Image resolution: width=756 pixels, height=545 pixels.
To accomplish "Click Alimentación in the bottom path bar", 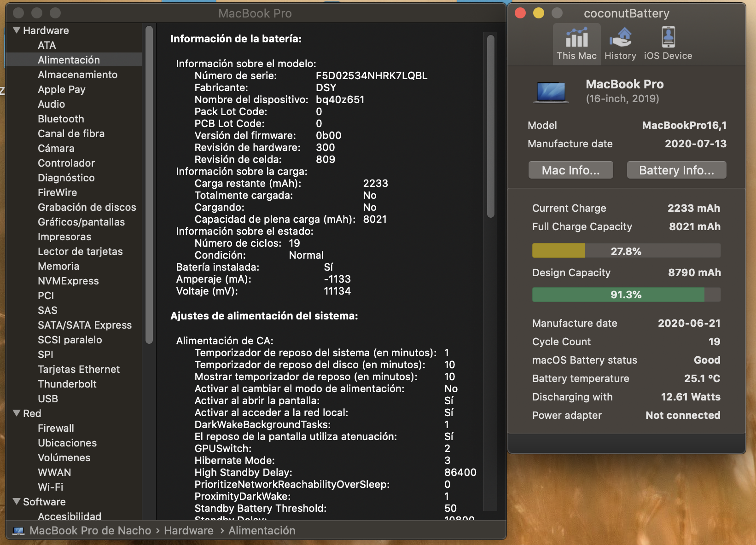I will (x=262, y=531).
